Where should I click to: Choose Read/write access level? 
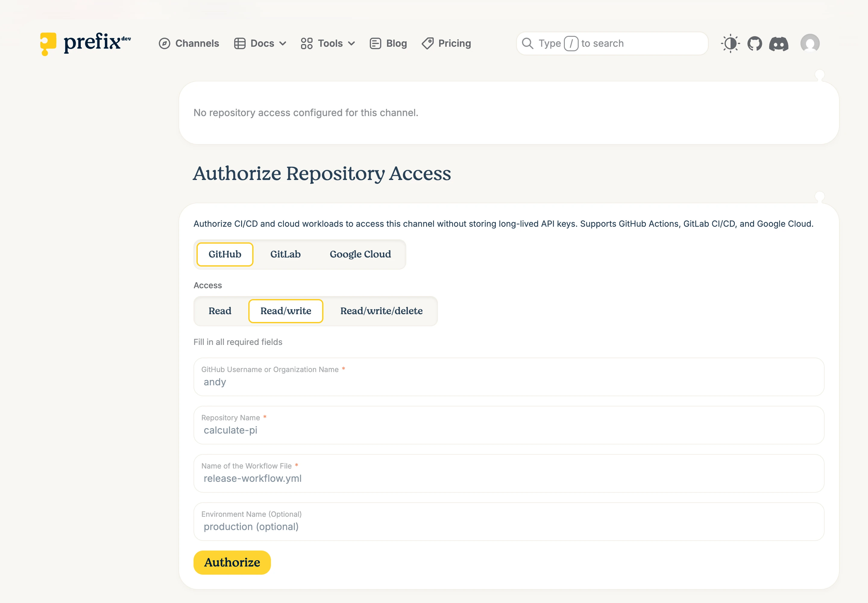pos(286,311)
